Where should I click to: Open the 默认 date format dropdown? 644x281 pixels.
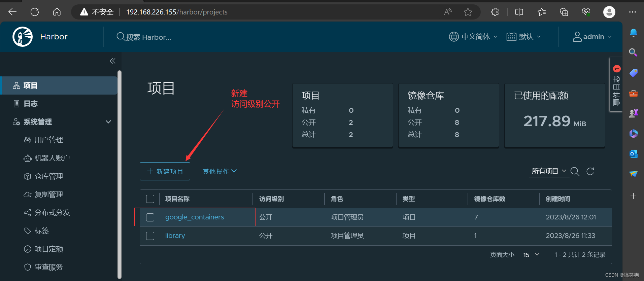pos(524,36)
